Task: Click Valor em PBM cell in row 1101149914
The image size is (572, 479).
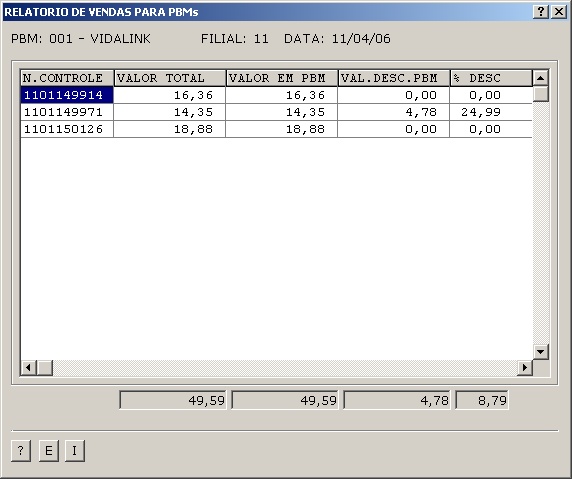Action: (282, 95)
